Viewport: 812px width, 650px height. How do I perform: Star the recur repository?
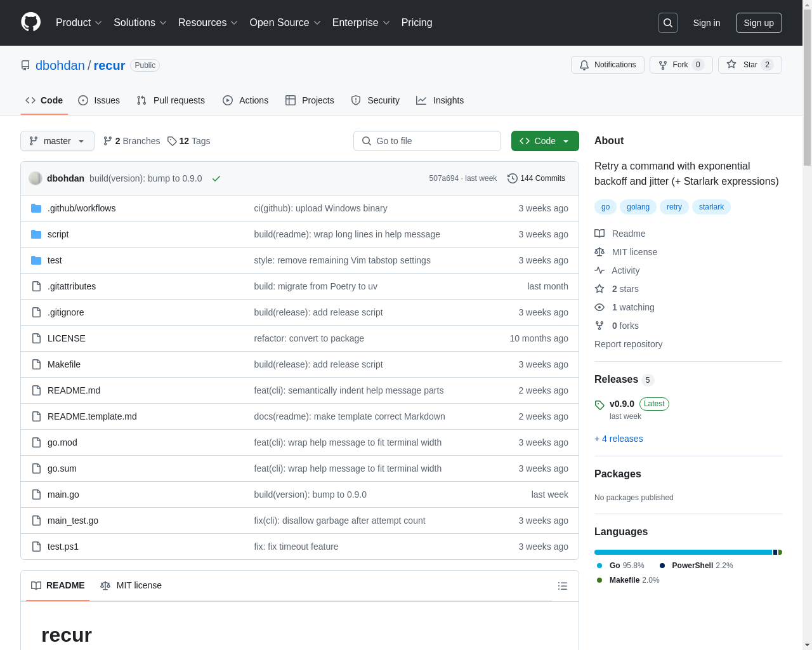point(750,65)
